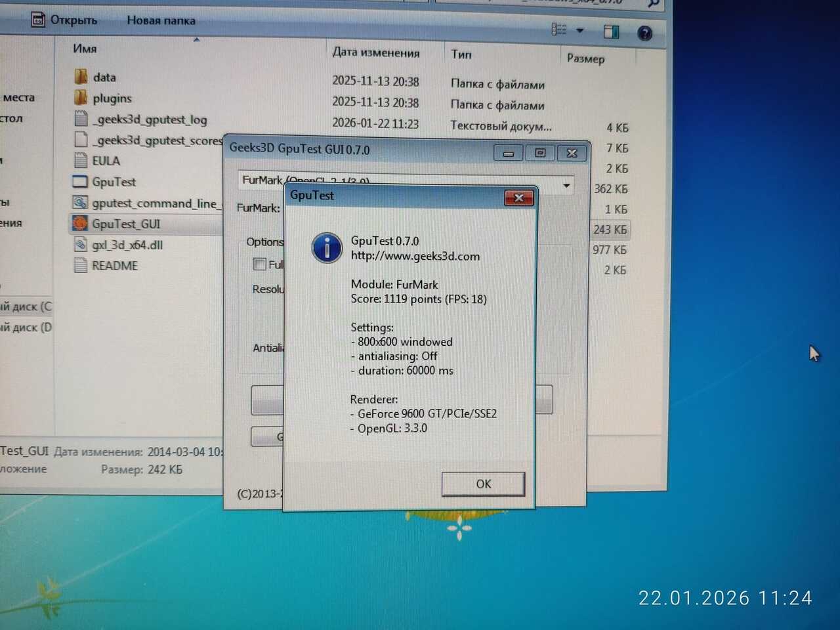Toggle the preview pane icon in Explorer
Viewport: 840px width, 630px height.
tap(612, 31)
